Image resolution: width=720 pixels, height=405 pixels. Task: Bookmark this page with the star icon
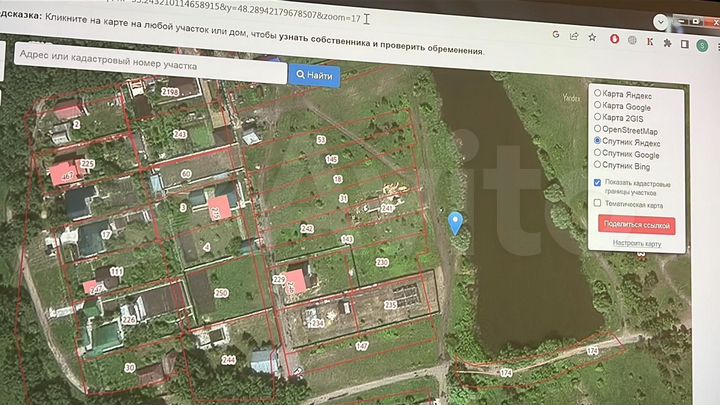tap(590, 37)
